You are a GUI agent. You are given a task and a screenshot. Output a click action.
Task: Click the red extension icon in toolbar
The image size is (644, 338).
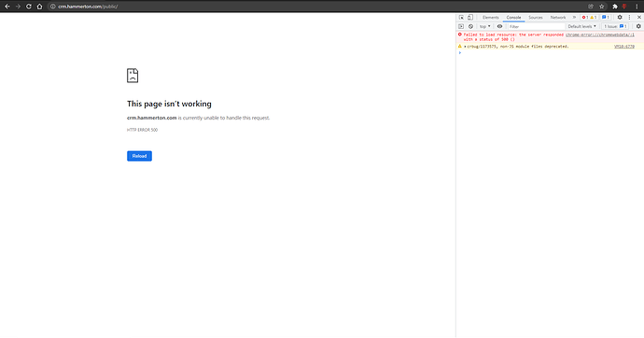click(x=624, y=7)
